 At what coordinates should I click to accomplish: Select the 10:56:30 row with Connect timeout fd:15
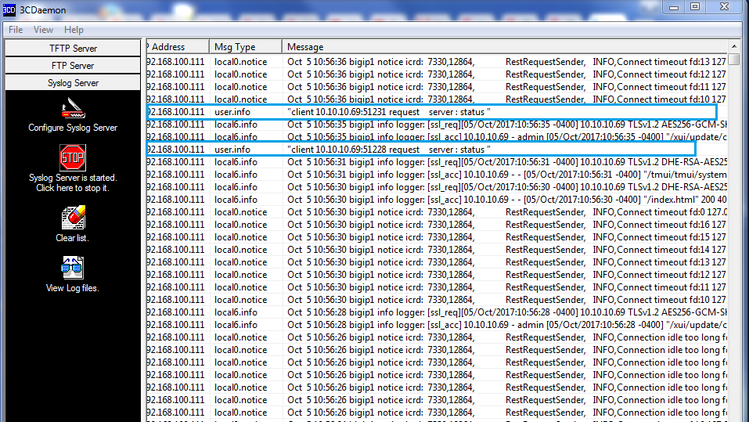coord(437,237)
